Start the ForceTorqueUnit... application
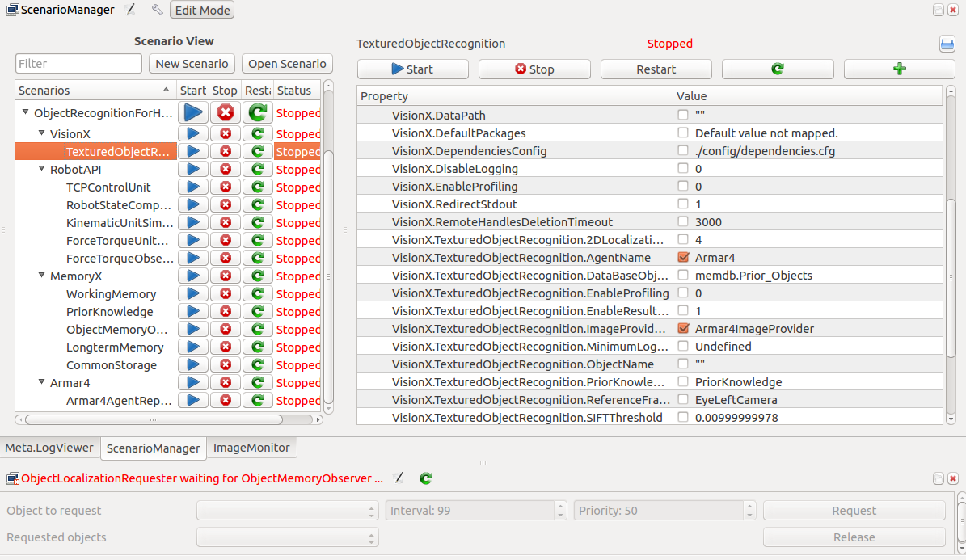 click(193, 240)
